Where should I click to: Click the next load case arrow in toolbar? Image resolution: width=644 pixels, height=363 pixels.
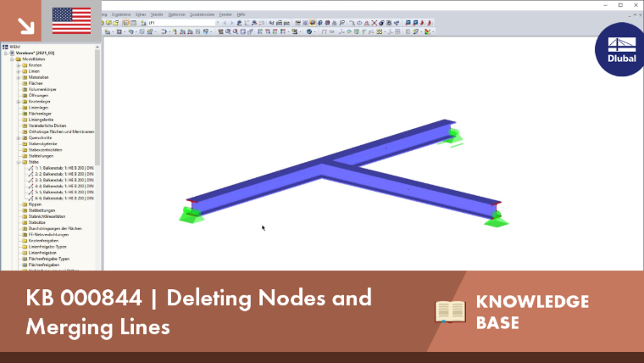tap(231, 23)
